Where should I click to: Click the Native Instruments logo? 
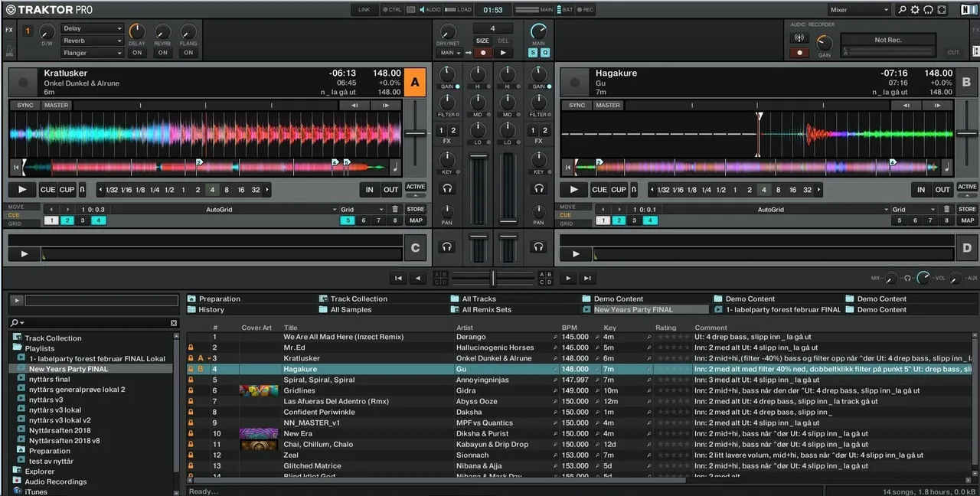click(969, 10)
